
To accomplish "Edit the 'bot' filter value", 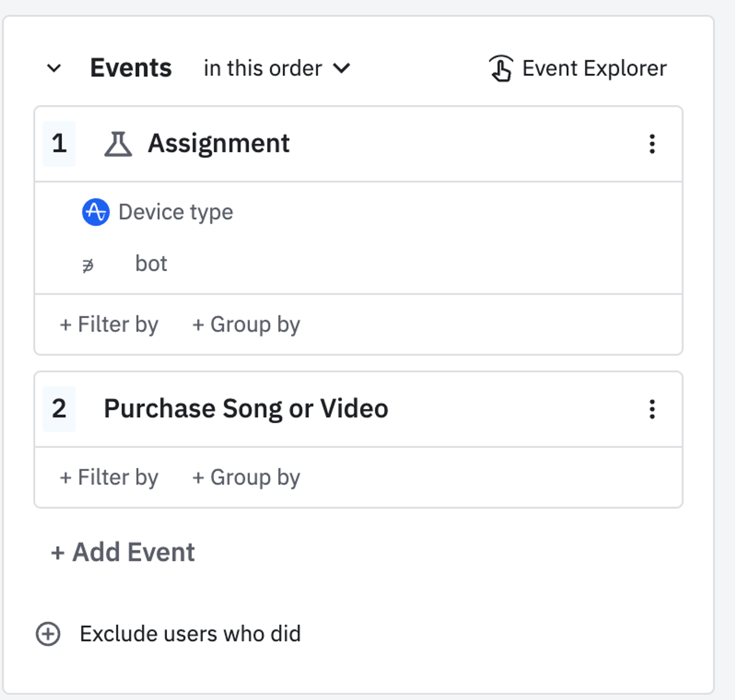I will 151,264.
